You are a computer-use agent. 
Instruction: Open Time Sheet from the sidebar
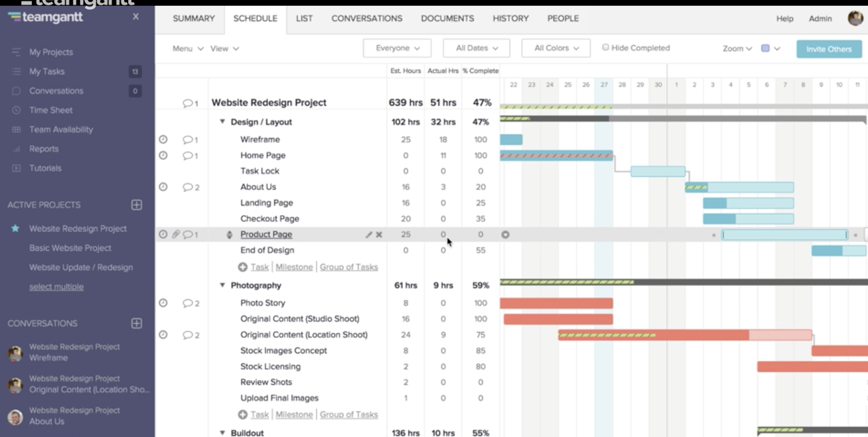point(51,110)
